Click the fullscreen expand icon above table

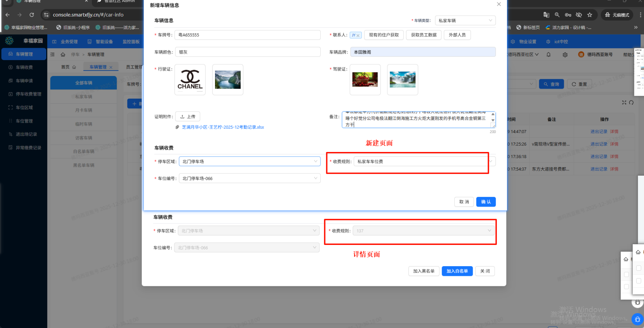point(624,102)
